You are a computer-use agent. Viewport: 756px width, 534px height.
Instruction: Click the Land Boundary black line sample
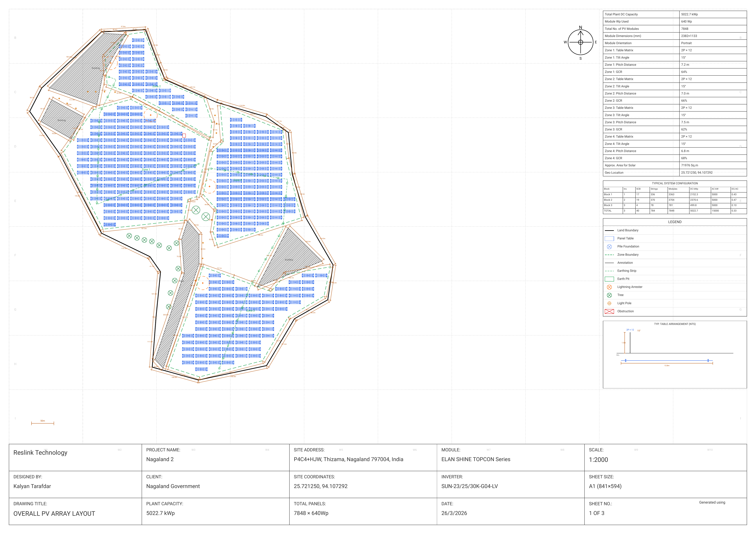609,230
